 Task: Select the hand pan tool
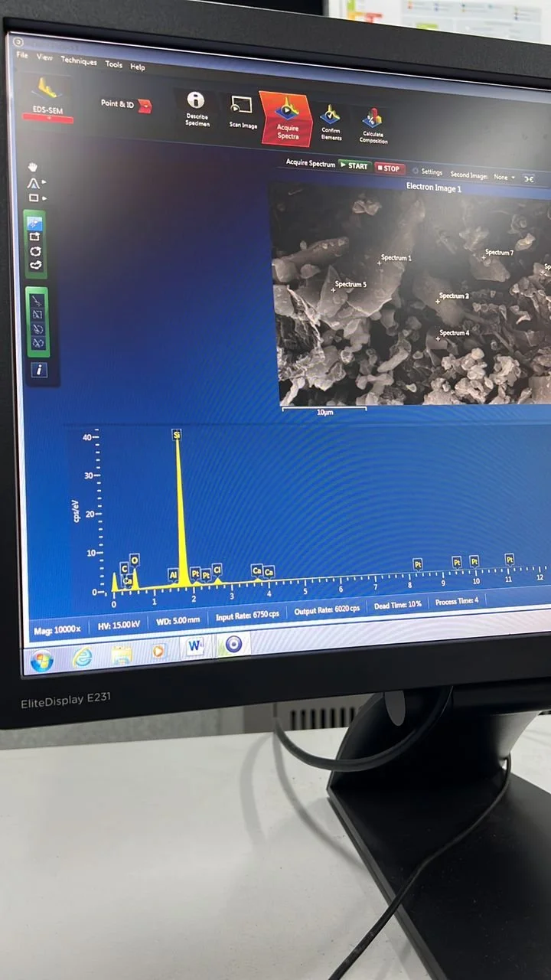(32, 167)
